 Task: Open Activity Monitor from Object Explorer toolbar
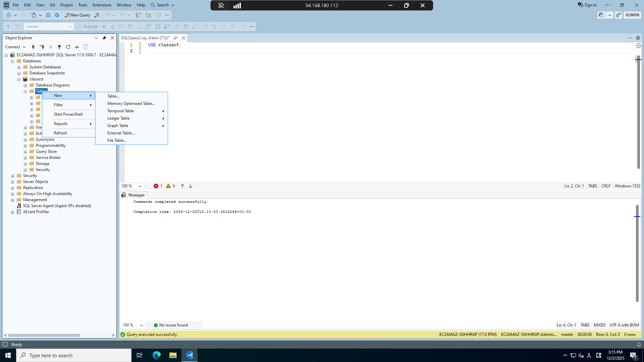[x=77, y=47]
